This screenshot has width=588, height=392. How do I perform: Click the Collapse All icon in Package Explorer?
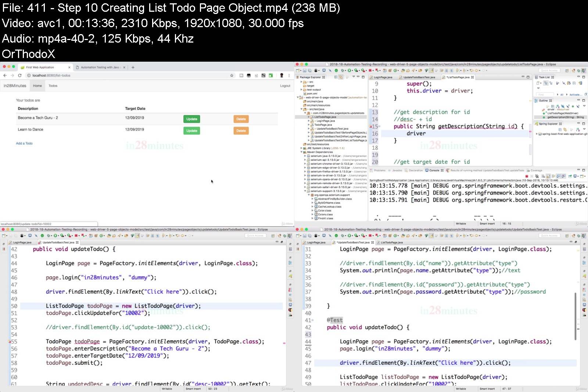point(336,77)
